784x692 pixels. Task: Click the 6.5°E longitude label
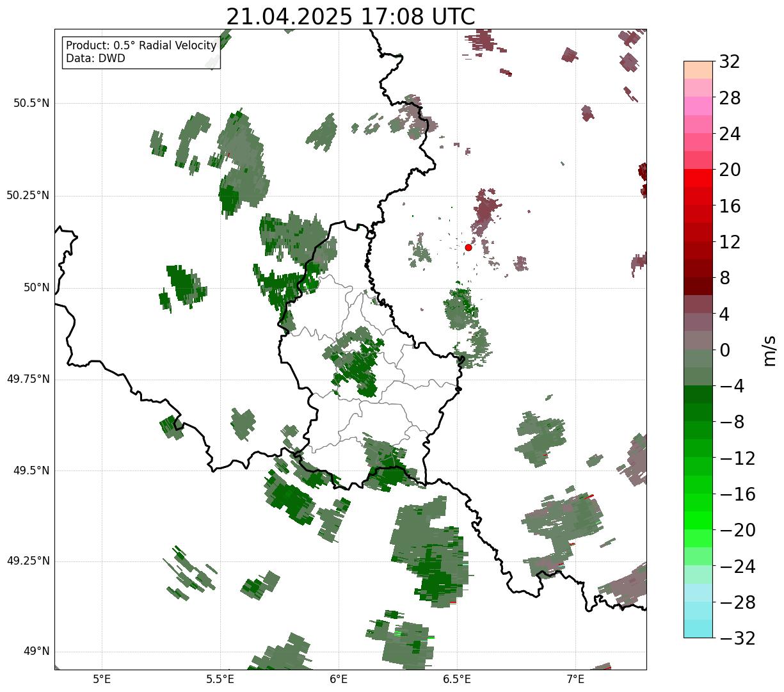pos(457,679)
